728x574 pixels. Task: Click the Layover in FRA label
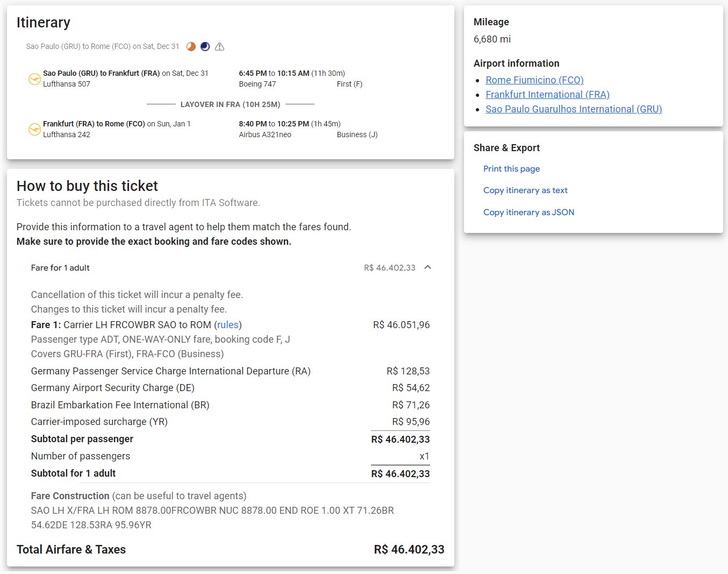click(230, 104)
